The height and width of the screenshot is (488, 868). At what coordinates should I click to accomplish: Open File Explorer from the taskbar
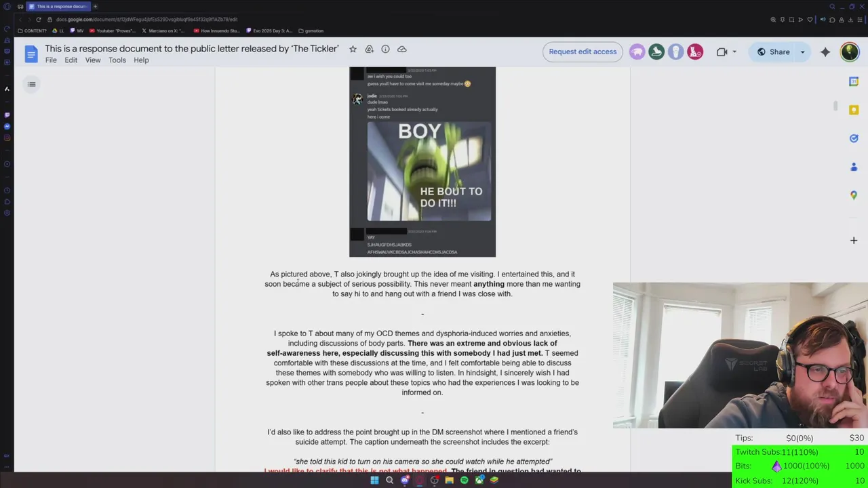coord(449,480)
